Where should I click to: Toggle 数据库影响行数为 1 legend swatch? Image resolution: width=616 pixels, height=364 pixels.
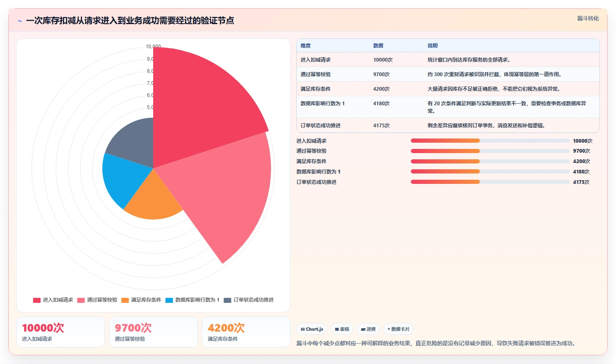[x=169, y=300]
